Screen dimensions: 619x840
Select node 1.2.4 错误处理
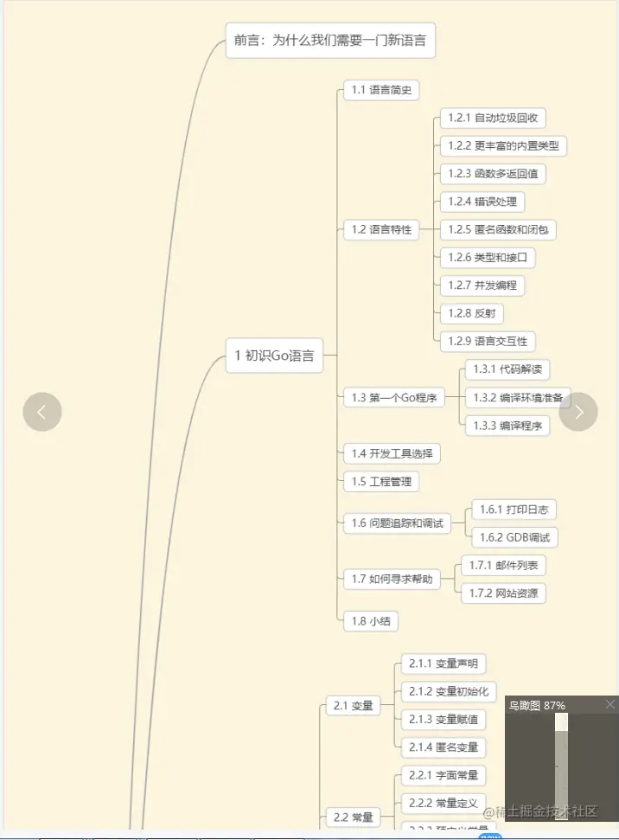[x=482, y=202]
